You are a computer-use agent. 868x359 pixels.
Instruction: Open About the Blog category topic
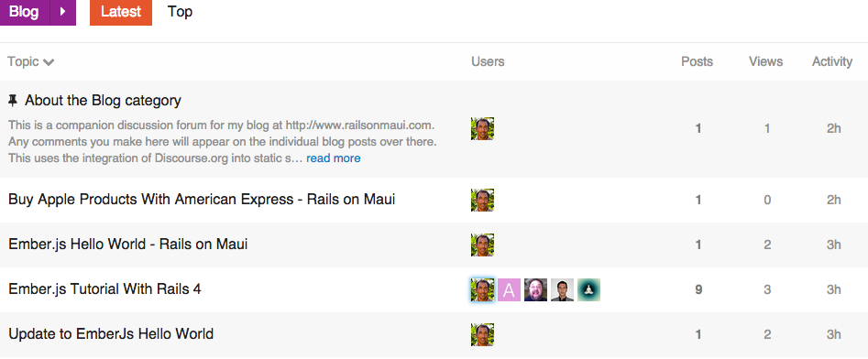tap(103, 101)
